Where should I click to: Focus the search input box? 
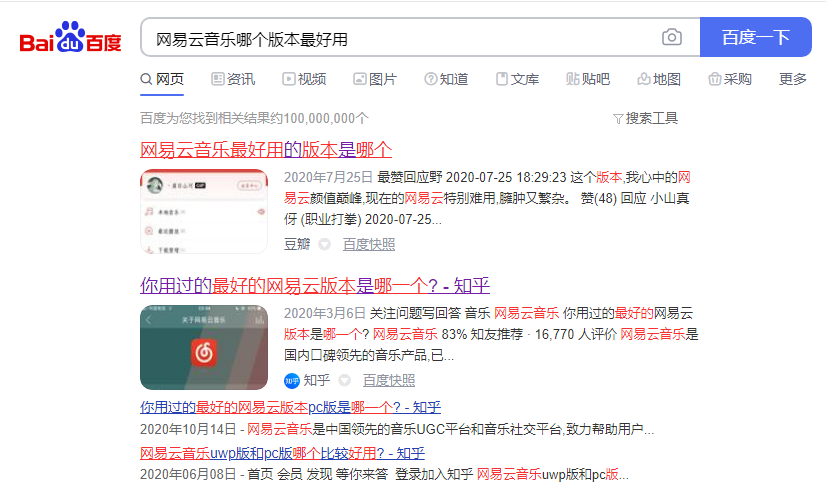pos(420,37)
